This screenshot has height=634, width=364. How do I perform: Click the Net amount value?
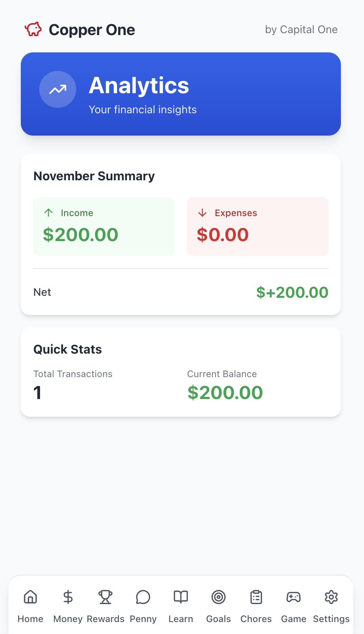[292, 292]
